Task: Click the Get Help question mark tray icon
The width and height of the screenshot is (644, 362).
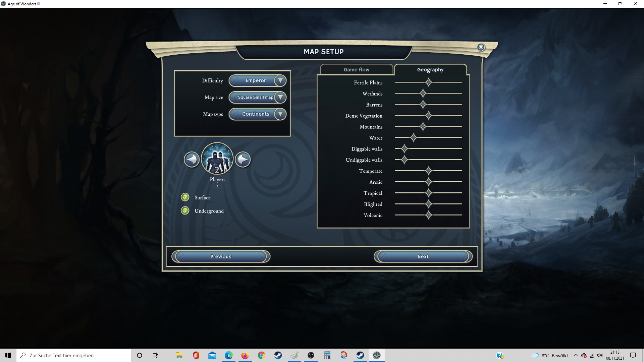Action: (500, 355)
